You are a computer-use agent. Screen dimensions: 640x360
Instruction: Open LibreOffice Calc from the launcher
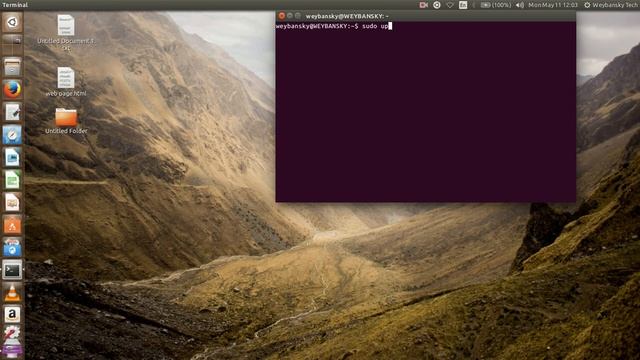[x=12, y=180]
